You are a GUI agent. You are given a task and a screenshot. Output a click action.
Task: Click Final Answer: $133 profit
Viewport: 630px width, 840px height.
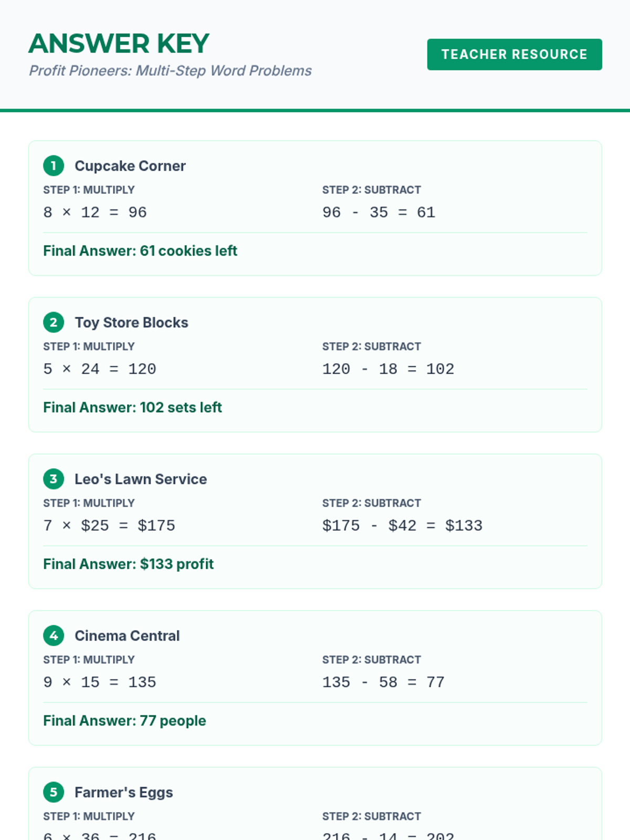[128, 564]
